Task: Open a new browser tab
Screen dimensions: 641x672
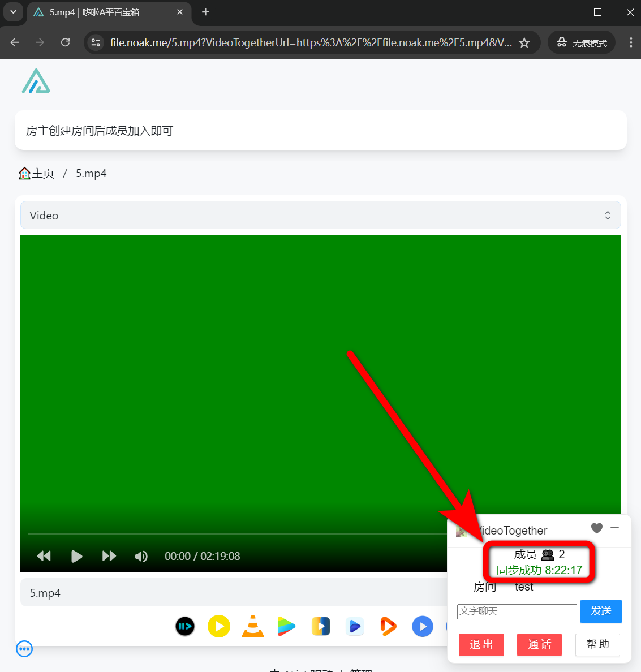Action: [x=205, y=12]
